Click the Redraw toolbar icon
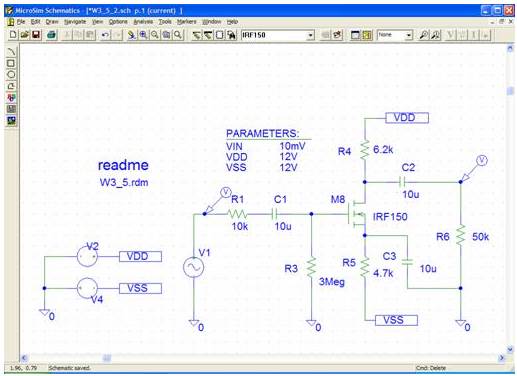 (132, 35)
